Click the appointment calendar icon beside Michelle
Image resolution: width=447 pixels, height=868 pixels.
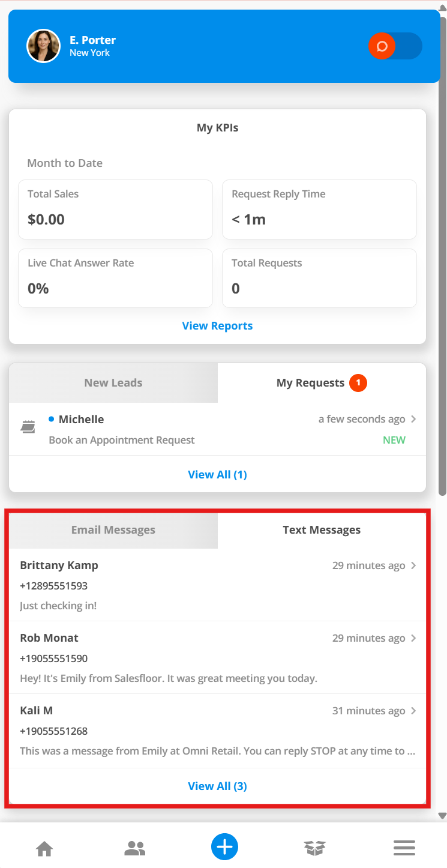(28, 427)
